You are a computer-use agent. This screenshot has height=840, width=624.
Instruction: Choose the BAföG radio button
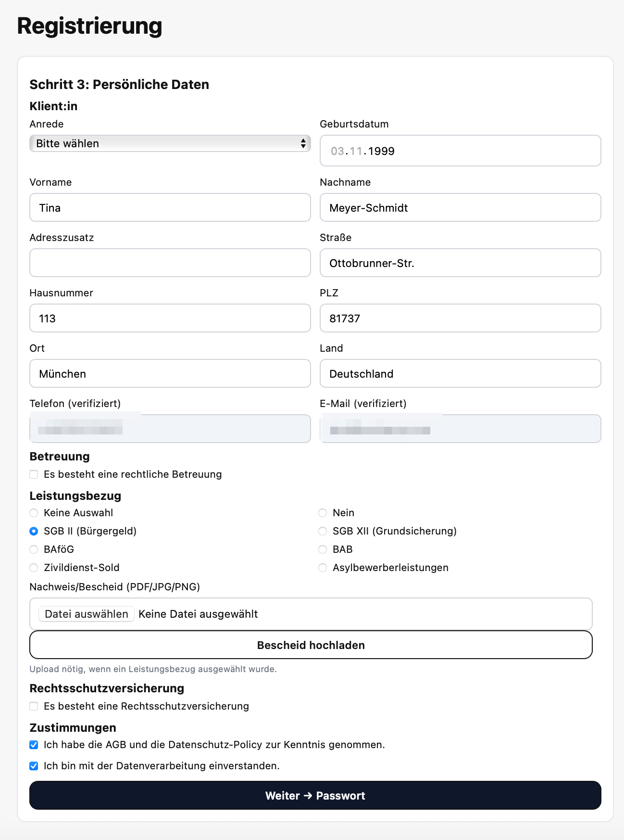pos(34,549)
